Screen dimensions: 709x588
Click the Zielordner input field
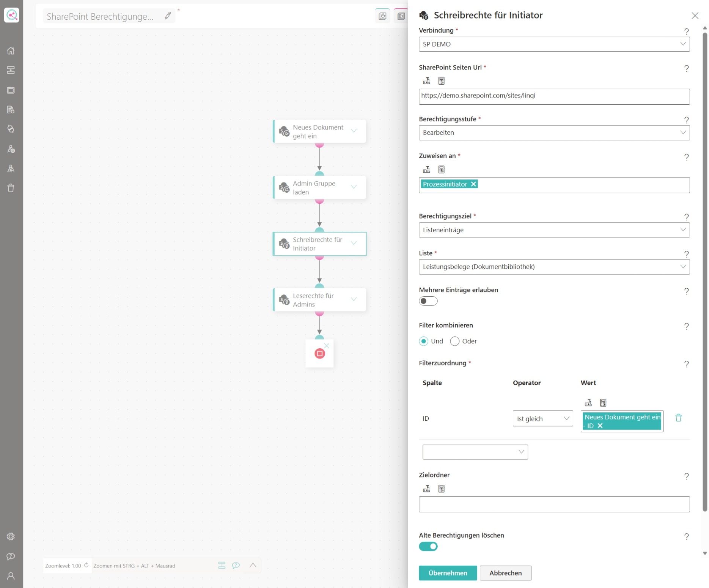click(554, 504)
